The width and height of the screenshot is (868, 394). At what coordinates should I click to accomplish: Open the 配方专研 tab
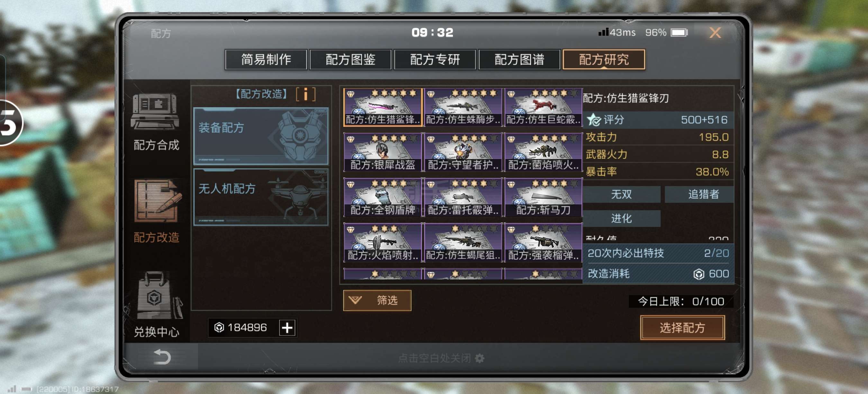coord(435,59)
